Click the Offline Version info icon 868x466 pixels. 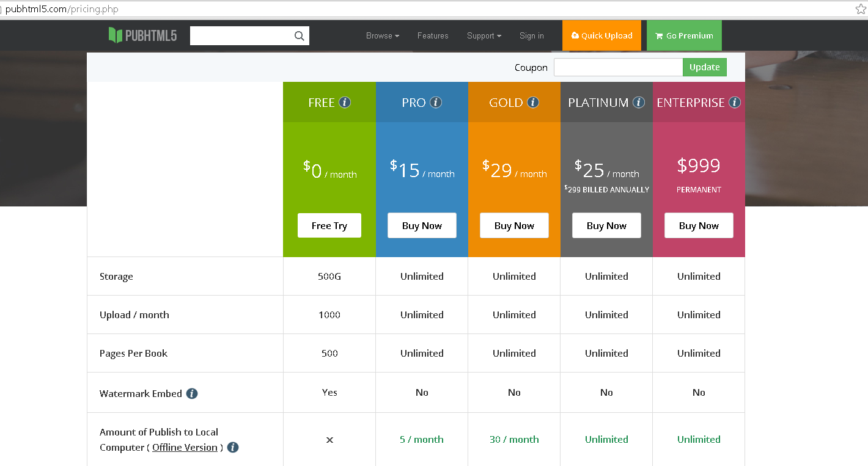coord(233,448)
